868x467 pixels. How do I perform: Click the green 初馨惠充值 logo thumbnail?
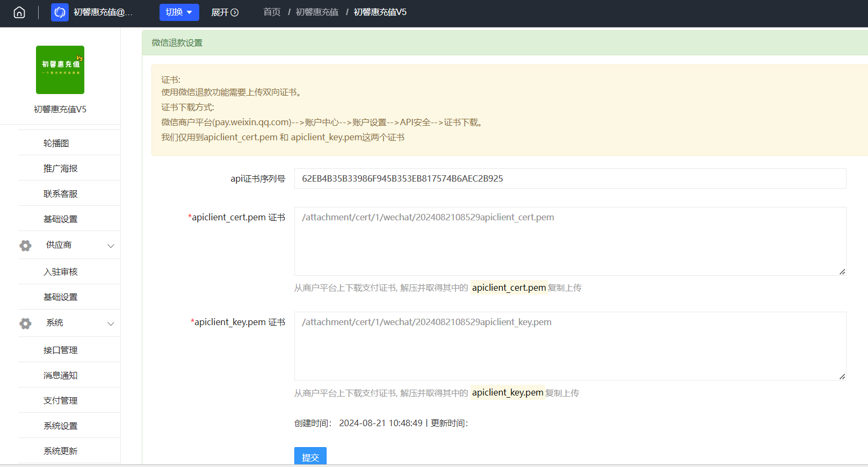[x=60, y=70]
